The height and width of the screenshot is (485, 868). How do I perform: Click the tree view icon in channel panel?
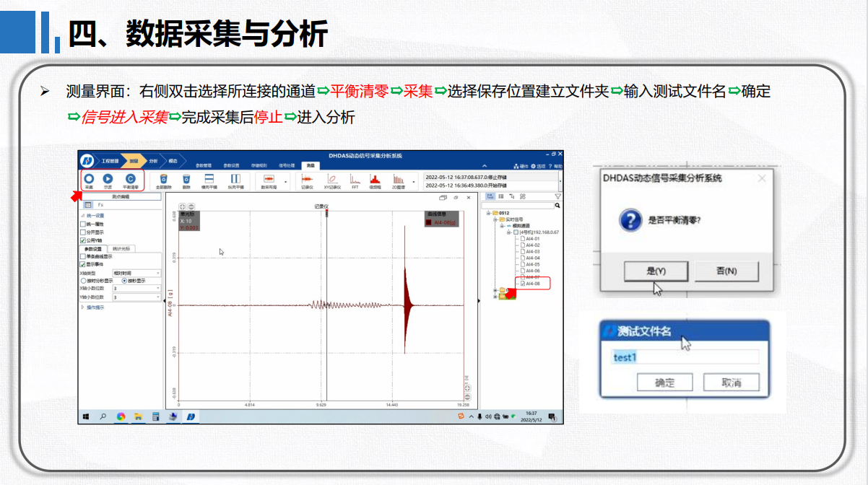pyautogui.click(x=490, y=196)
